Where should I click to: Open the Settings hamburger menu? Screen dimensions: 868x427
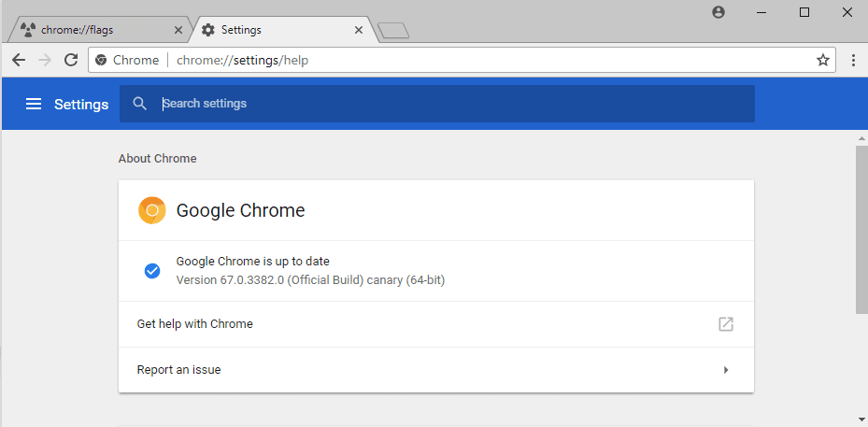tap(34, 104)
